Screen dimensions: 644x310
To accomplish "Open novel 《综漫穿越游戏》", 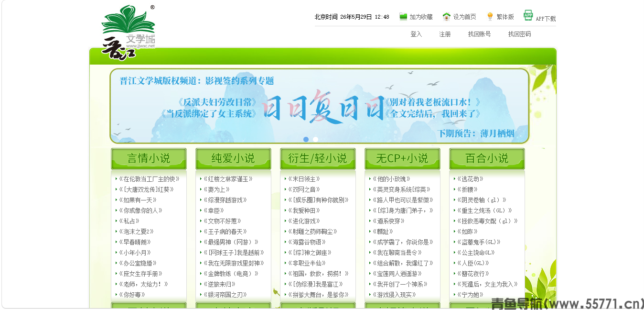I will coord(225,200).
